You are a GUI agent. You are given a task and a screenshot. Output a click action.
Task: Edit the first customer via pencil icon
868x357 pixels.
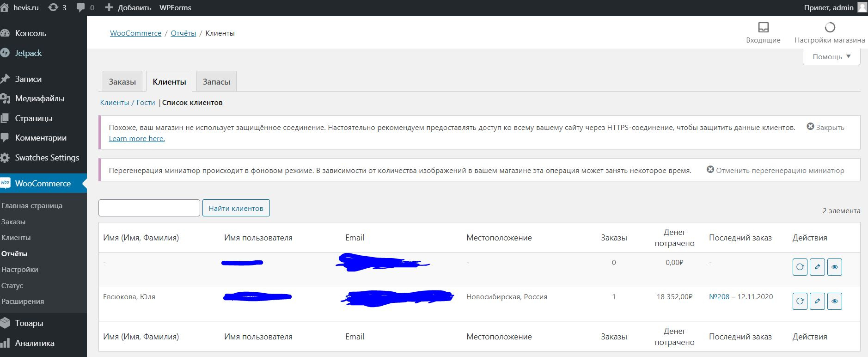[x=817, y=267]
